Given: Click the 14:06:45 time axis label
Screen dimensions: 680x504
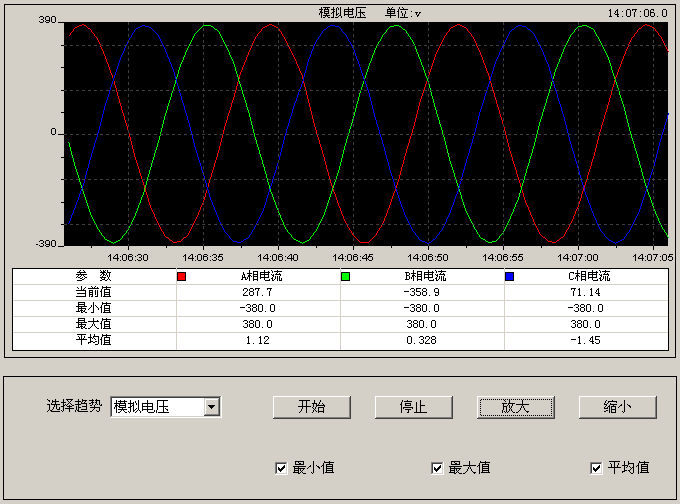Looking at the screenshot, I should click(x=353, y=258).
